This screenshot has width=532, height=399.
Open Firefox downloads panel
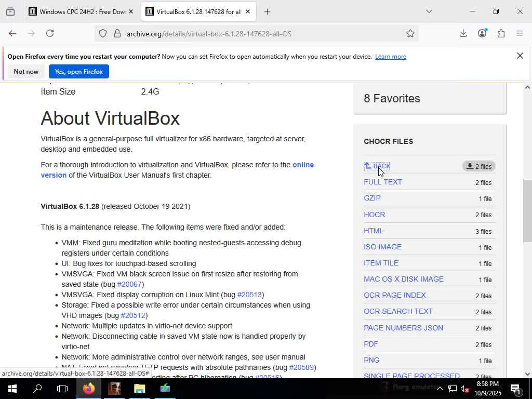[463, 33]
